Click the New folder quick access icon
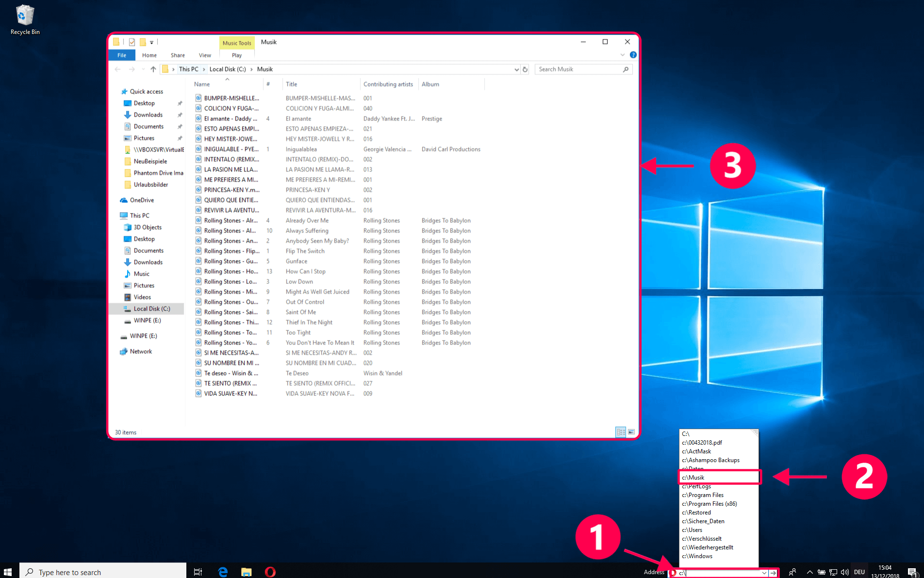Image resolution: width=924 pixels, height=578 pixels. (x=143, y=42)
